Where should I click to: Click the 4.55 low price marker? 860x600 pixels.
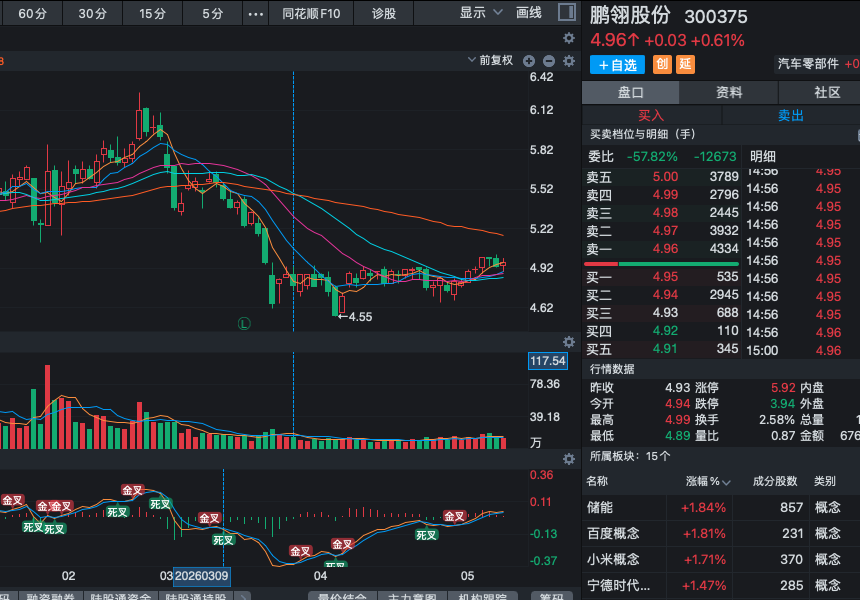pos(355,317)
